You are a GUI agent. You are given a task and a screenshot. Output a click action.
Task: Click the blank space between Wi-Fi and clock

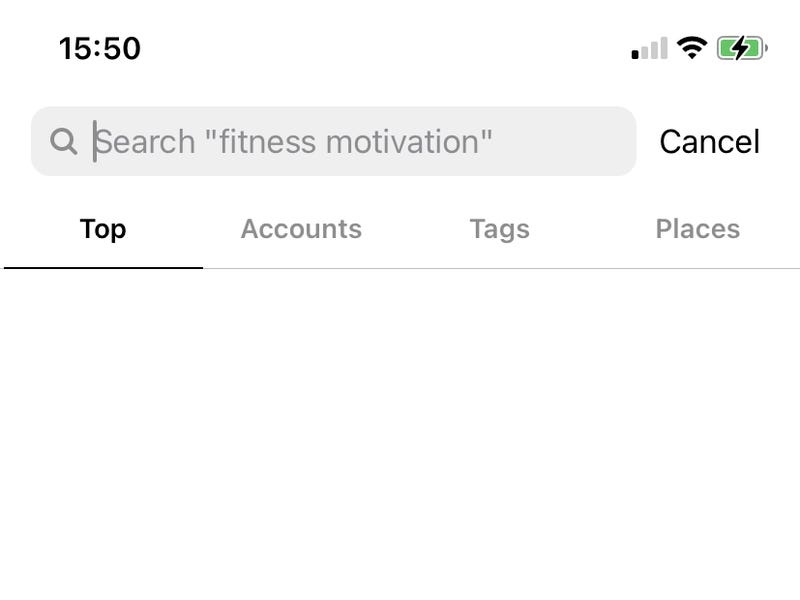tap(390, 48)
